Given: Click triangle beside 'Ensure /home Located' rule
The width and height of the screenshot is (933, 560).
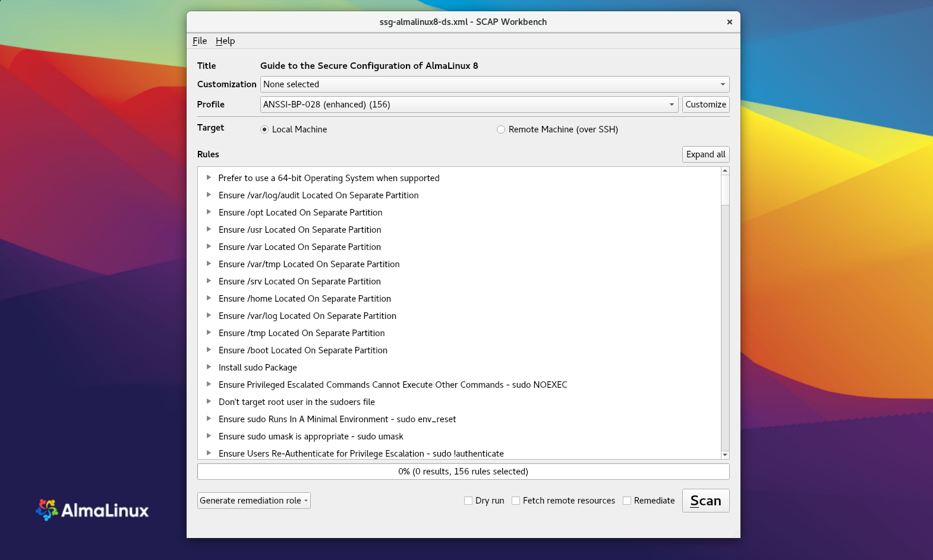Looking at the screenshot, I should tap(209, 298).
